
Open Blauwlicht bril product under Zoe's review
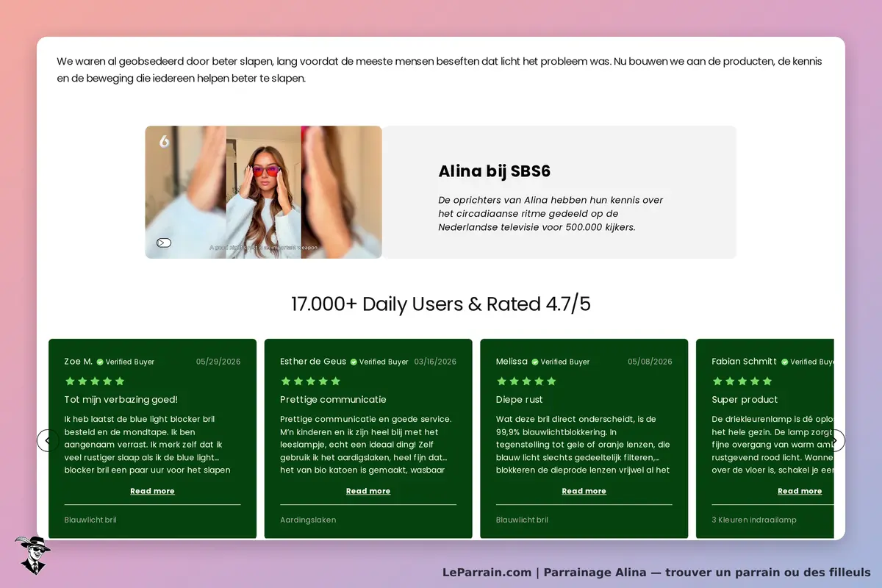click(x=90, y=520)
